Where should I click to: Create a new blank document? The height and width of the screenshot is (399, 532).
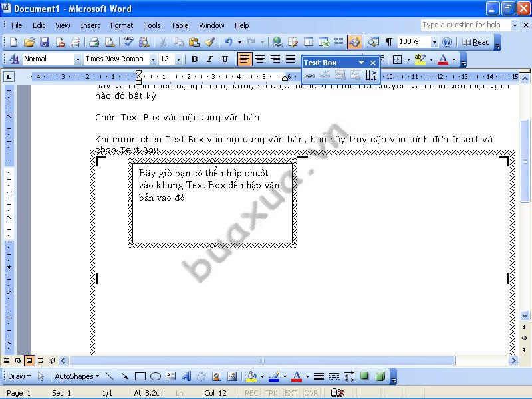coord(13,42)
